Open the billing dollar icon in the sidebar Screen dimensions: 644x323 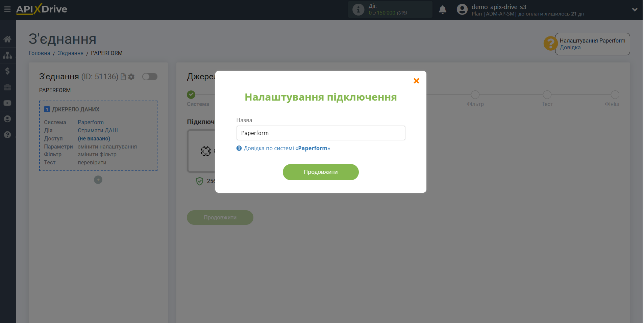(7, 71)
